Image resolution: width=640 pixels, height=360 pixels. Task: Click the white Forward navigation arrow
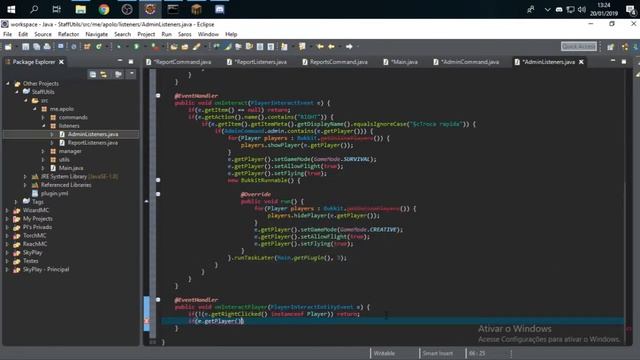(349, 47)
